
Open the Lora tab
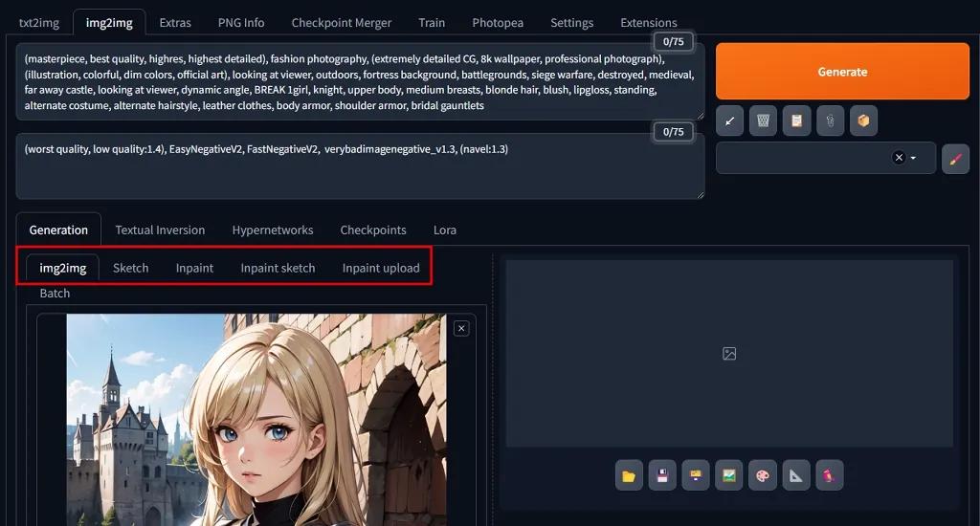[445, 230]
